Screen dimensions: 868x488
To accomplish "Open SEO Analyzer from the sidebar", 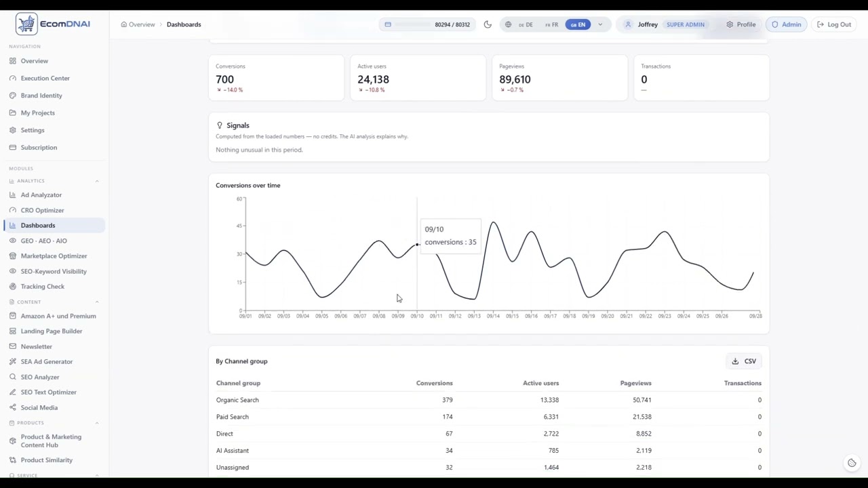I will pyautogui.click(x=40, y=377).
